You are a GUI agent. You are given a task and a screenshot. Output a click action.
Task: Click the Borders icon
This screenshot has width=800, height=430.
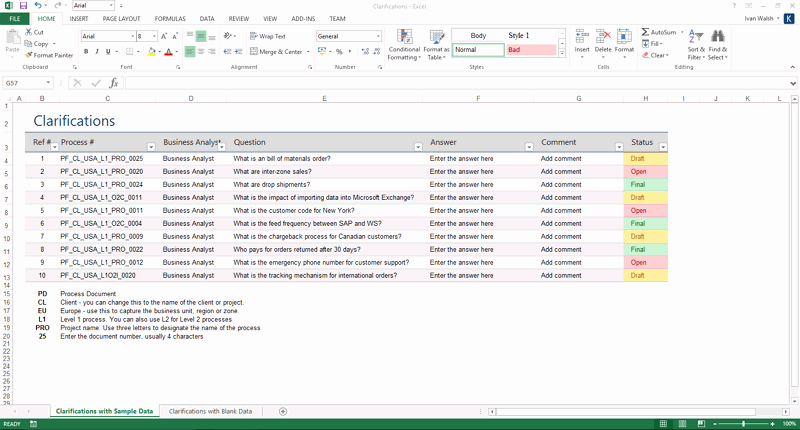[x=130, y=52]
